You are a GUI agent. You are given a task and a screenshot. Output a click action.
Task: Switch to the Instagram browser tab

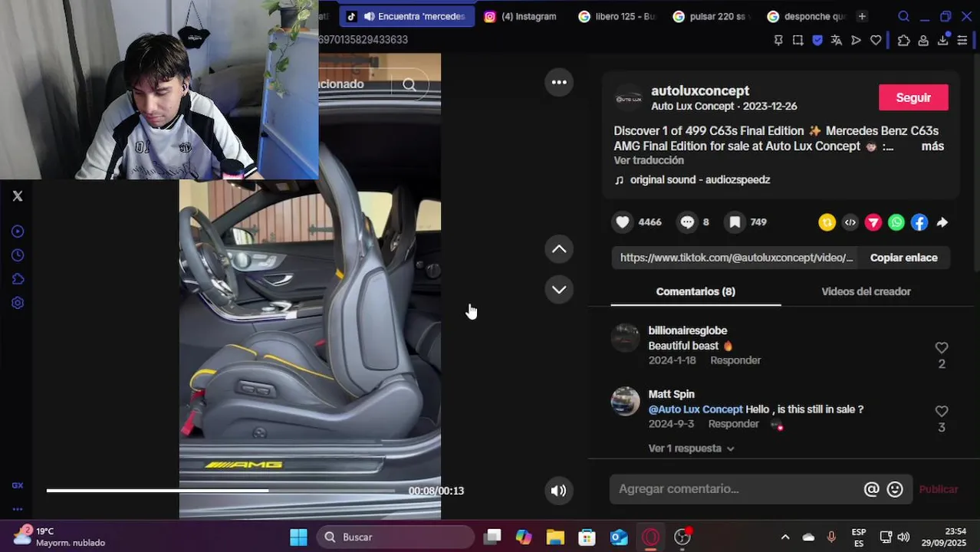coord(521,16)
